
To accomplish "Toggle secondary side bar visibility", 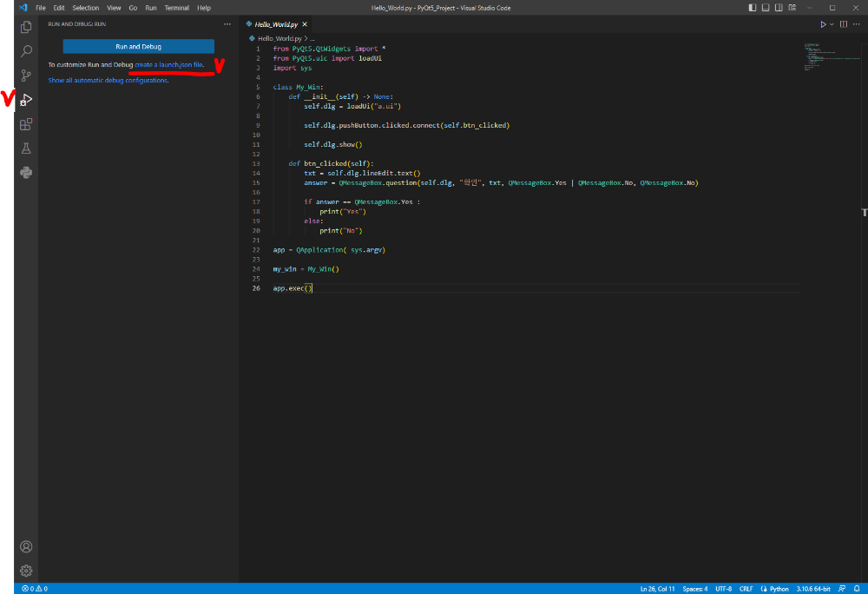I will [779, 8].
